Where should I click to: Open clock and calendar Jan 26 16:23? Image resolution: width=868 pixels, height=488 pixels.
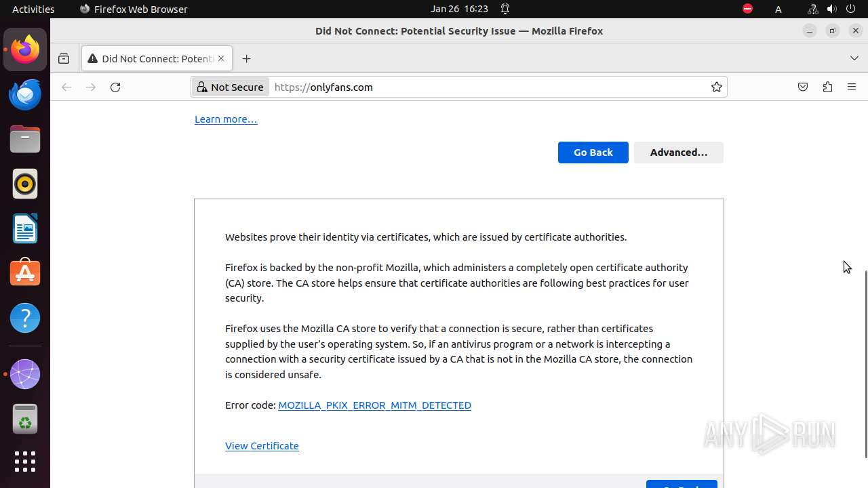[x=459, y=9]
